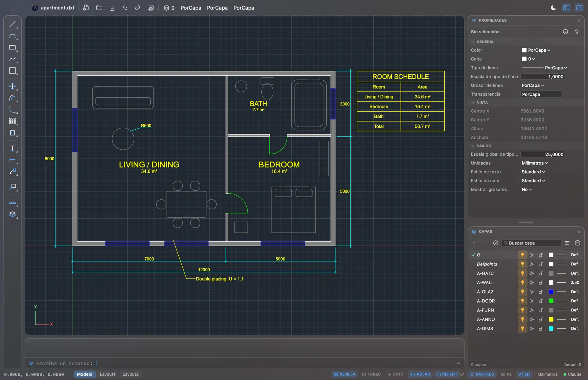Collapse the GENERAL properties section
The width and height of the screenshot is (588, 380).
click(x=473, y=42)
